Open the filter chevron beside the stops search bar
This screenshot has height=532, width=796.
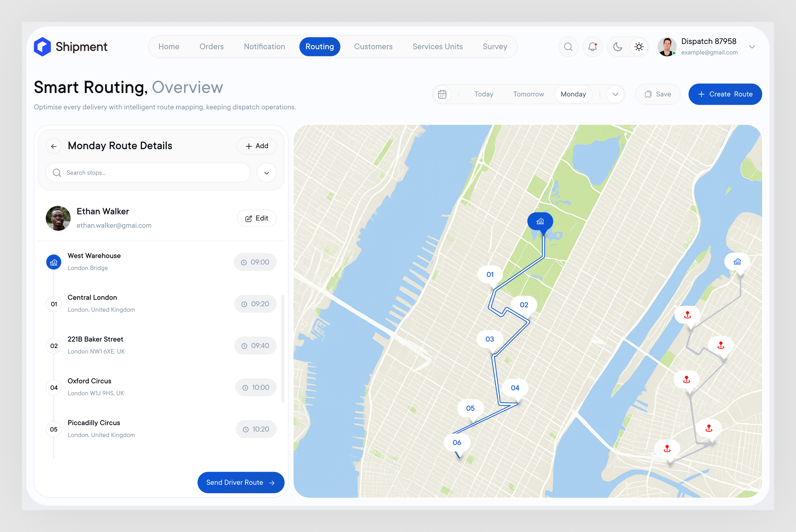pos(266,173)
